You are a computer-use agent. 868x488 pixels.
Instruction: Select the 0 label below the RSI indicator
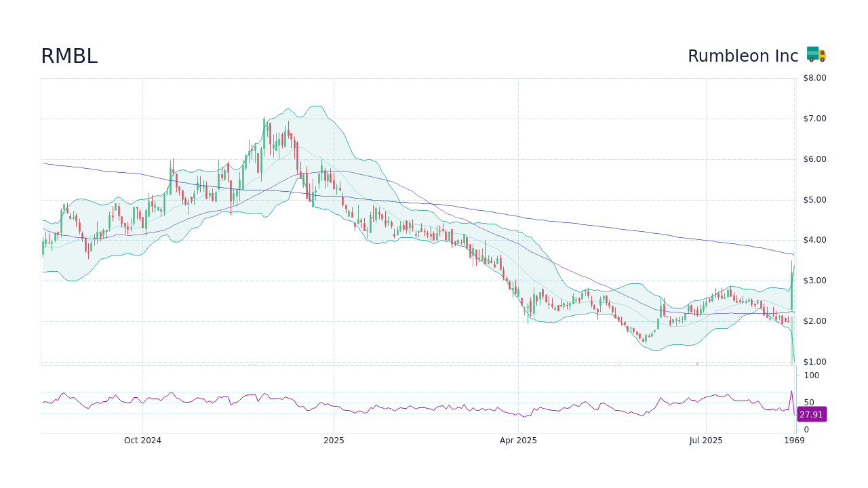(x=806, y=429)
